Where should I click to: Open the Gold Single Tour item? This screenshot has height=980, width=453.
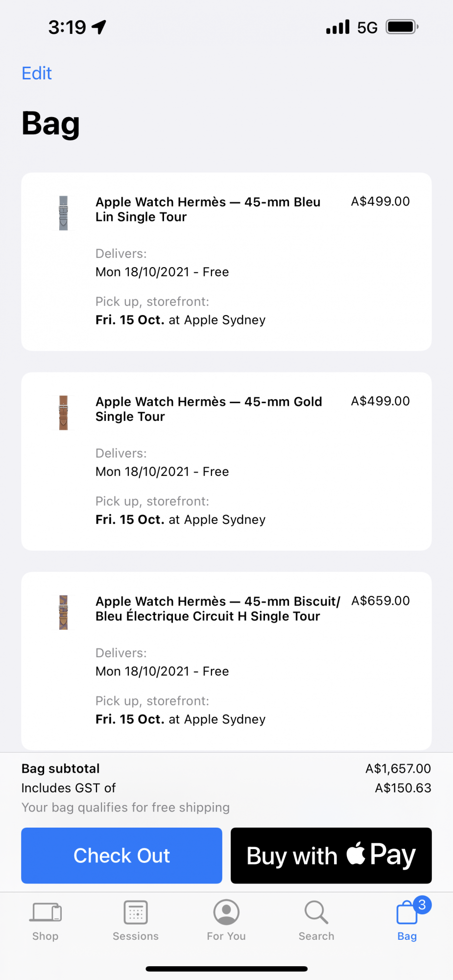point(209,409)
